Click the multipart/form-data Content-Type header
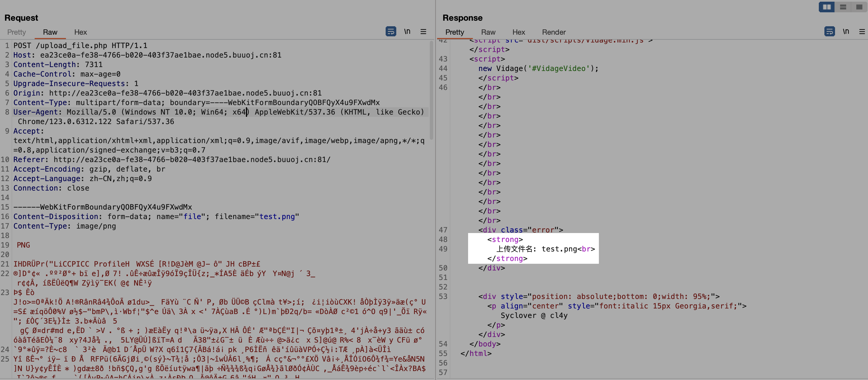868x380 pixels. point(196,103)
